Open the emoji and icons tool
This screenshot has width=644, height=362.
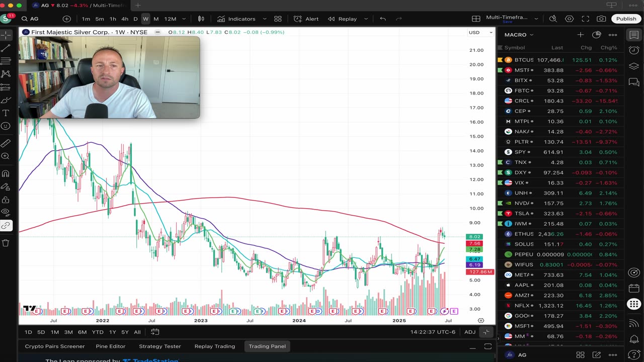6,126
